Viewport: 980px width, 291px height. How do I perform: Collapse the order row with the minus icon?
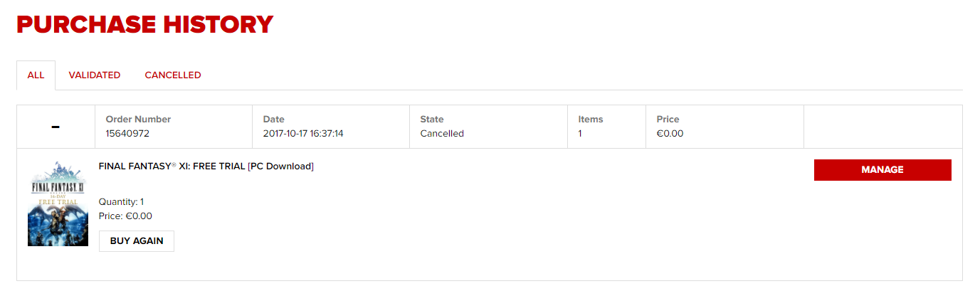click(56, 127)
